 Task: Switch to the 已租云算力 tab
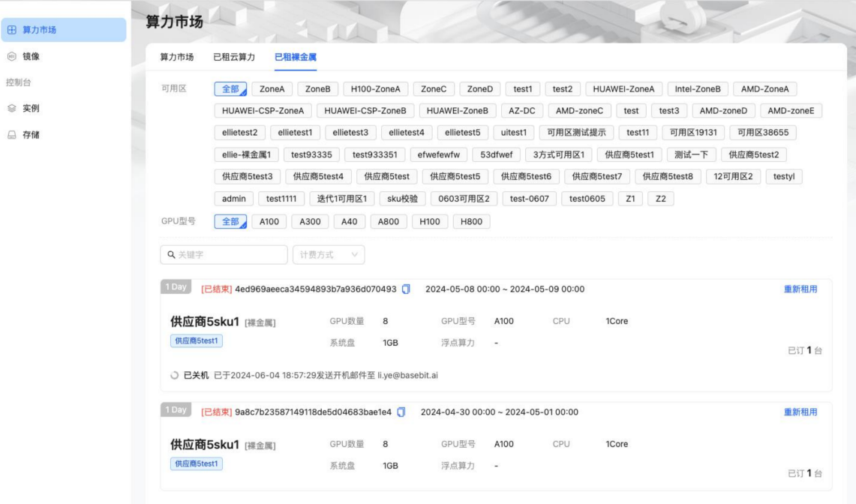pyautogui.click(x=234, y=57)
